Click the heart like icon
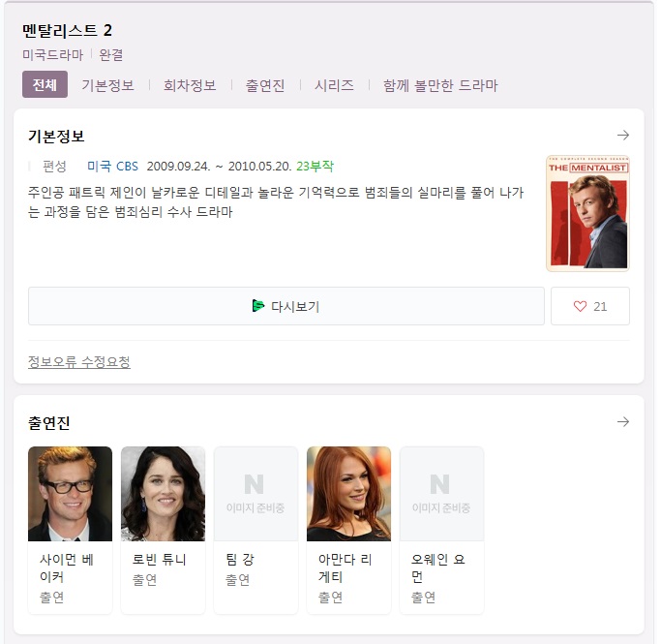 pos(580,306)
